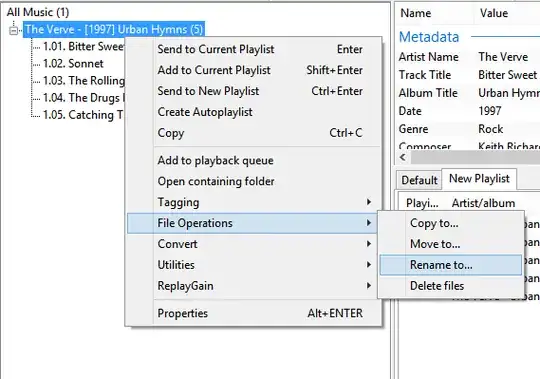Screen dimensions: 540x379
Task: Click the Artist Name field label
Action: coord(428,57)
